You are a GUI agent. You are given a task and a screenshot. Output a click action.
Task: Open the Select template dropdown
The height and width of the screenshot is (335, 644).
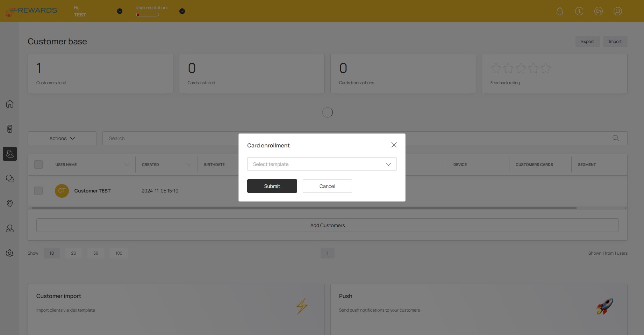click(x=322, y=164)
